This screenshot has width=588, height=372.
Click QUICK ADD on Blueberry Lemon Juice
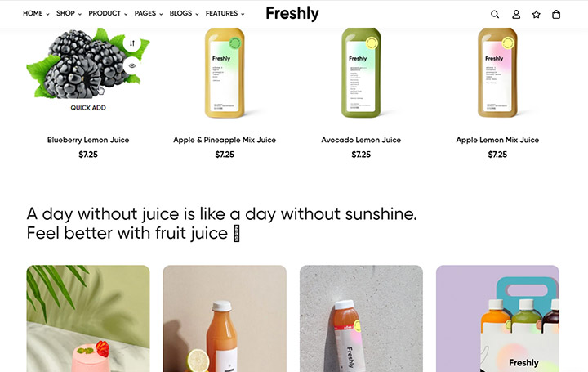(x=88, y=108)
